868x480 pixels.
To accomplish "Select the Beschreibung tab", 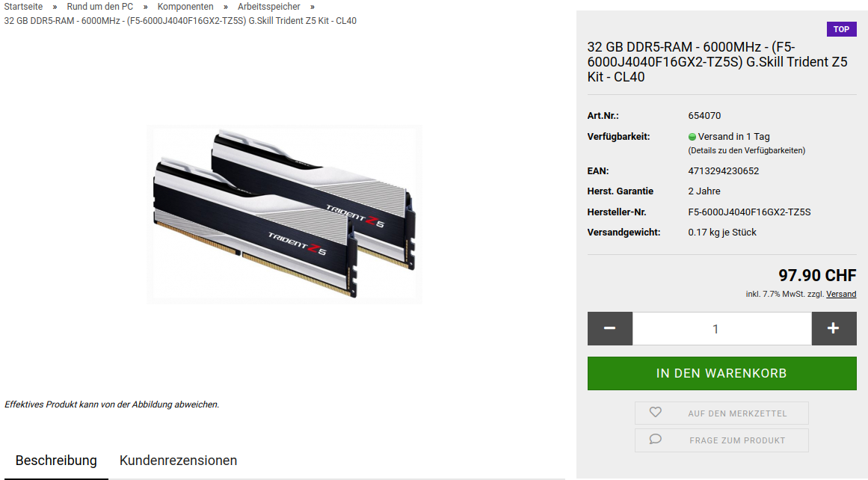I will pyautogui.click(x=56, y=460).
